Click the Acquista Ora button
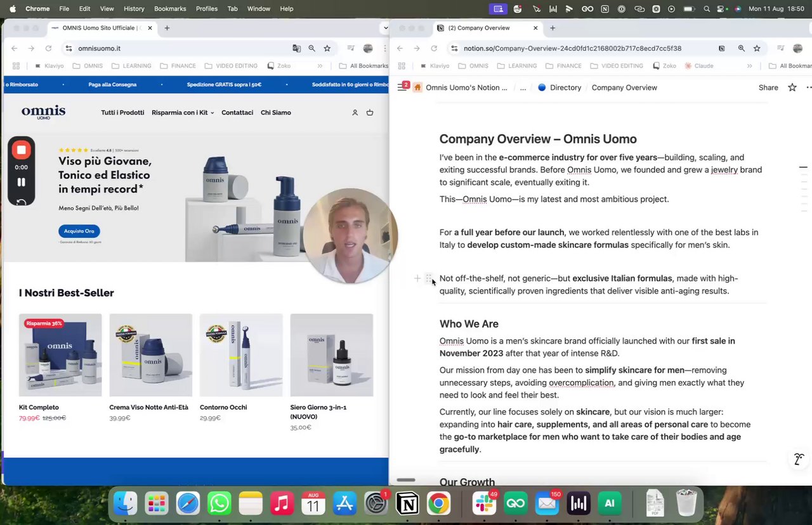 tap(79, 231)
